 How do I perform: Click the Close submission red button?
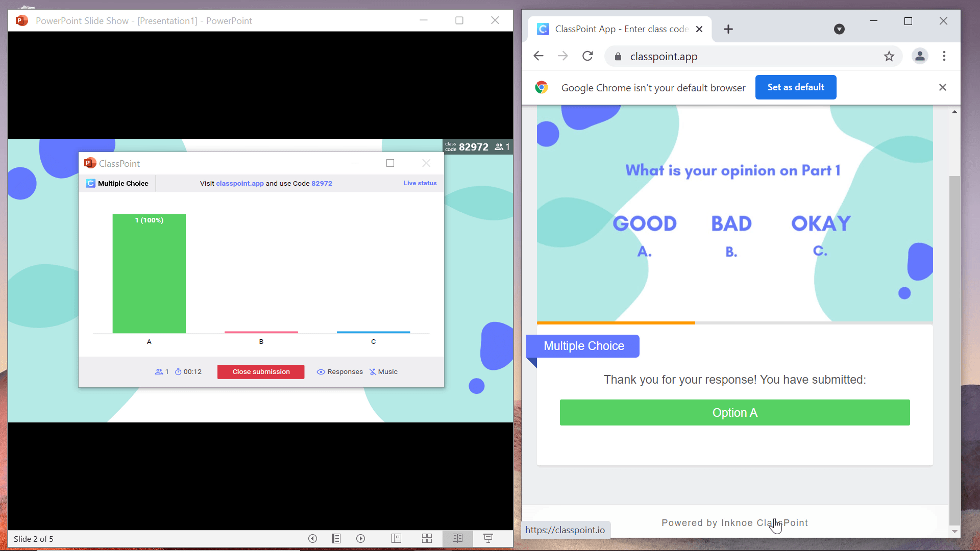261,371
